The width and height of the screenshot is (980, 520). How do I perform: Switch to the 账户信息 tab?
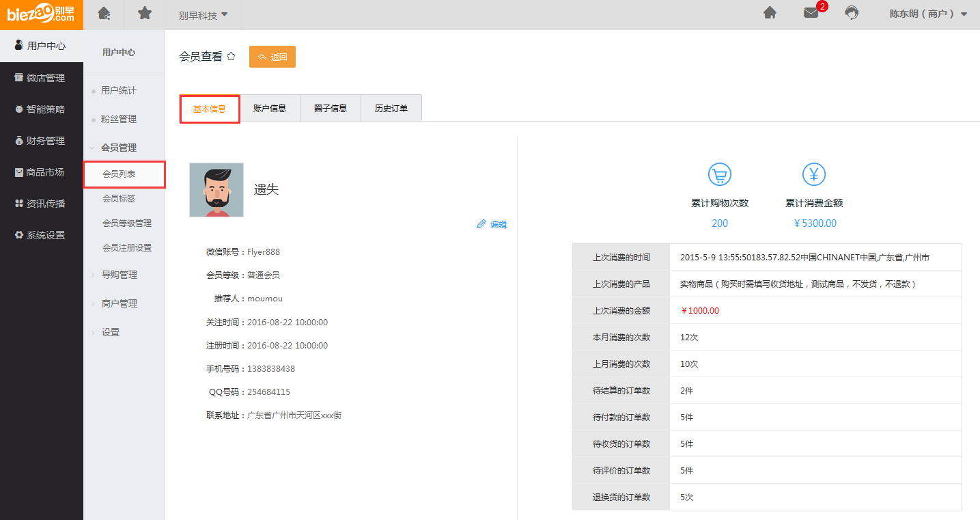pyautogui.click(x=270, y=109)
